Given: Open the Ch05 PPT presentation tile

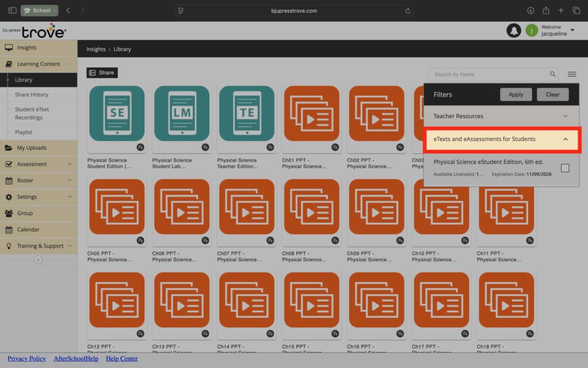Looking at the screenshot, I should pos(117,206).
